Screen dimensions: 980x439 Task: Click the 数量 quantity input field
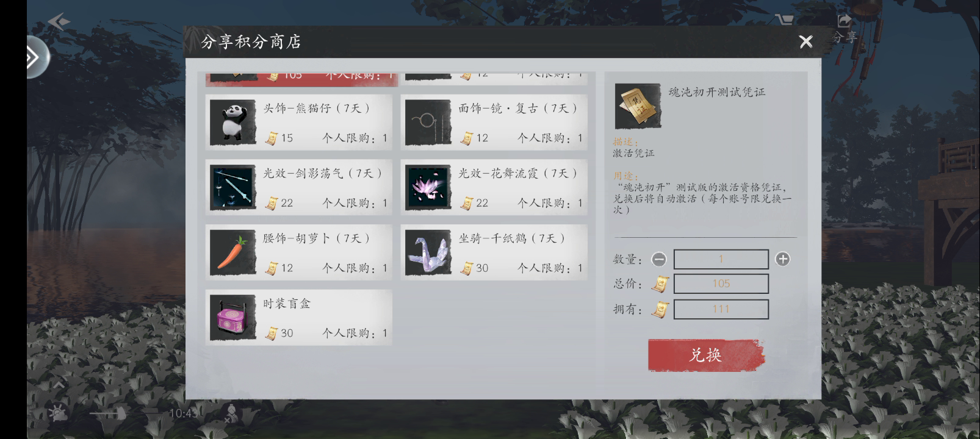coord(721,259)
